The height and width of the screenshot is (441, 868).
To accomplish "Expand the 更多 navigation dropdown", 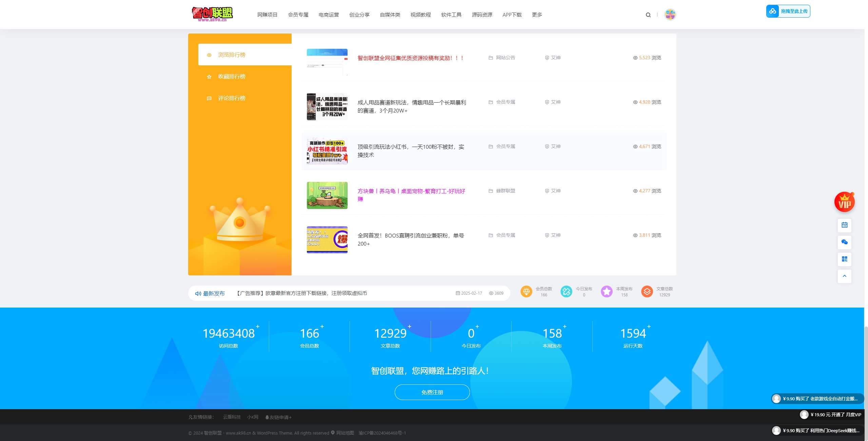I will [537, 15].
